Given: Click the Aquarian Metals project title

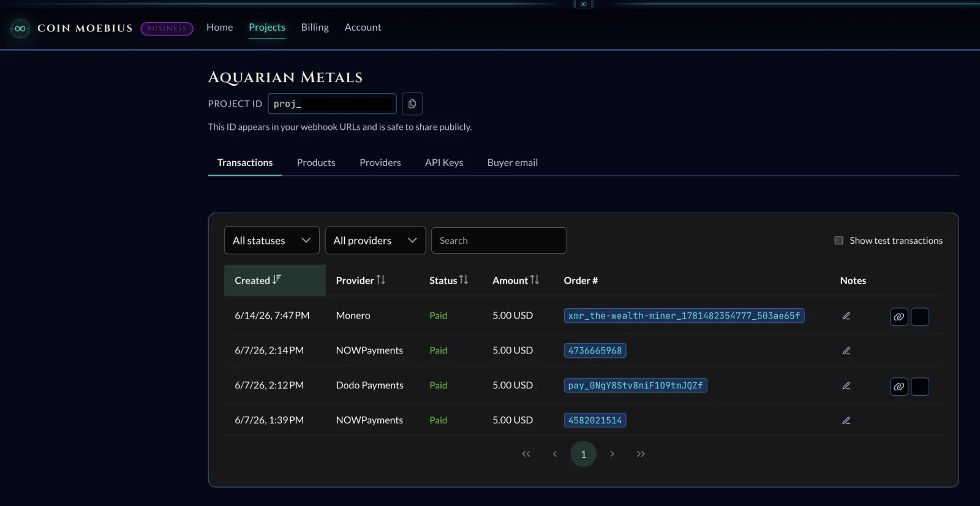Looking at the screenshot, I should pyautogui.click(x=285, y=77).
